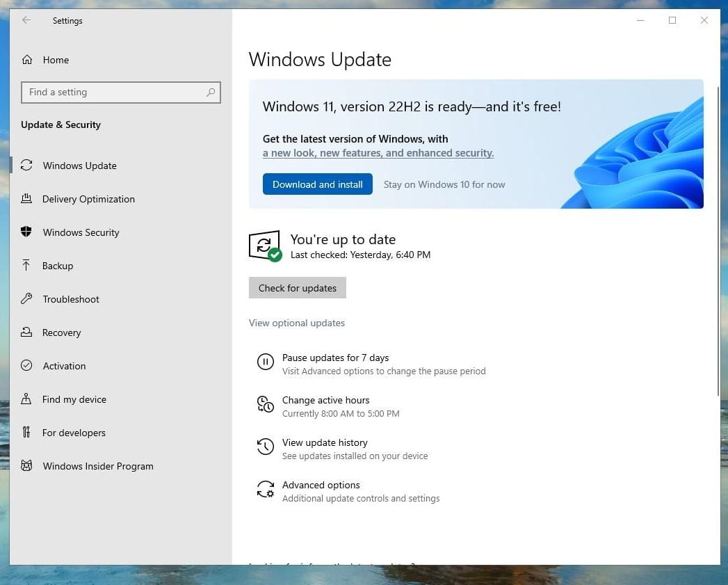Open View optional updates link
This screenshot has height=585, width=728.
tap(297, 323)
